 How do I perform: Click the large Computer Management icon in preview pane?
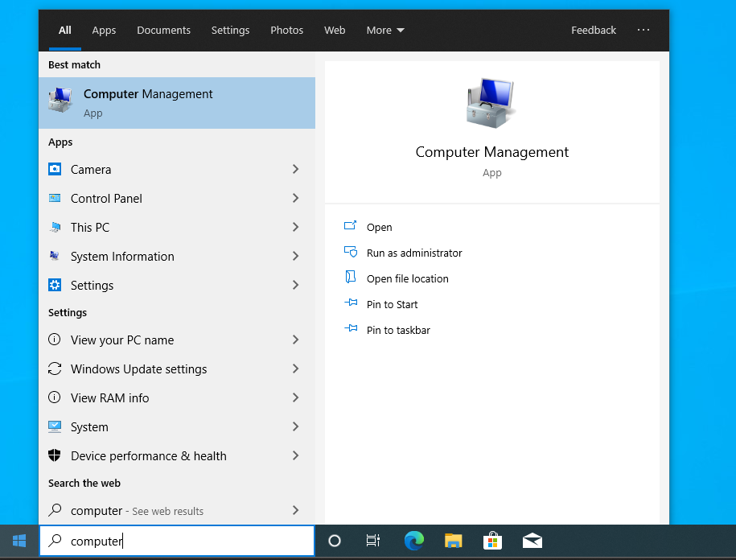pos(491,103)
